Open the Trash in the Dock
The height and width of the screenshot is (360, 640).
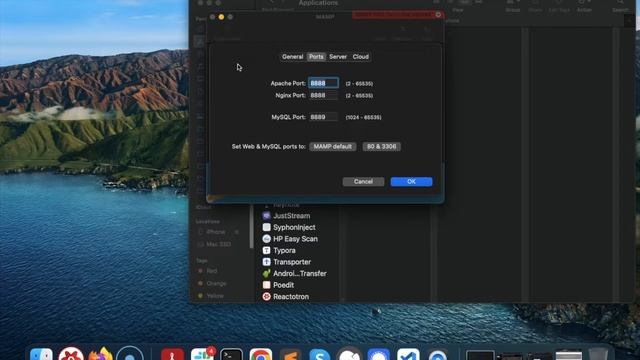[x=598, y=354]
